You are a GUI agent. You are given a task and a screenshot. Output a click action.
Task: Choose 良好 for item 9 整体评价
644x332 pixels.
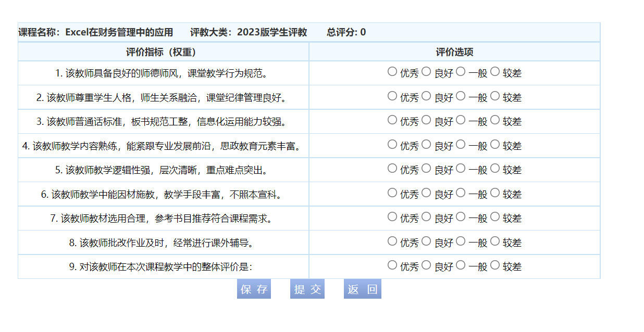(426, 265)
